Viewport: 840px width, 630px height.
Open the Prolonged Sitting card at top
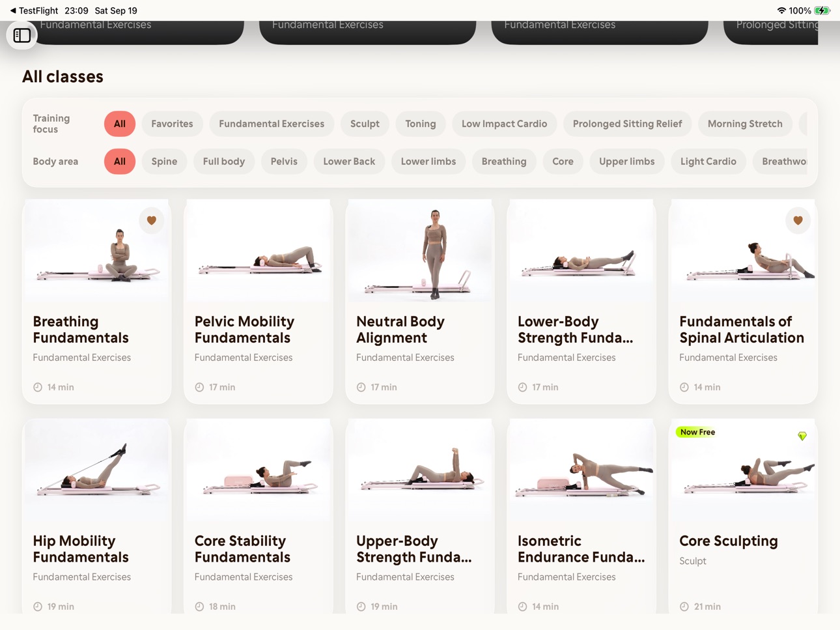point(771,32)
